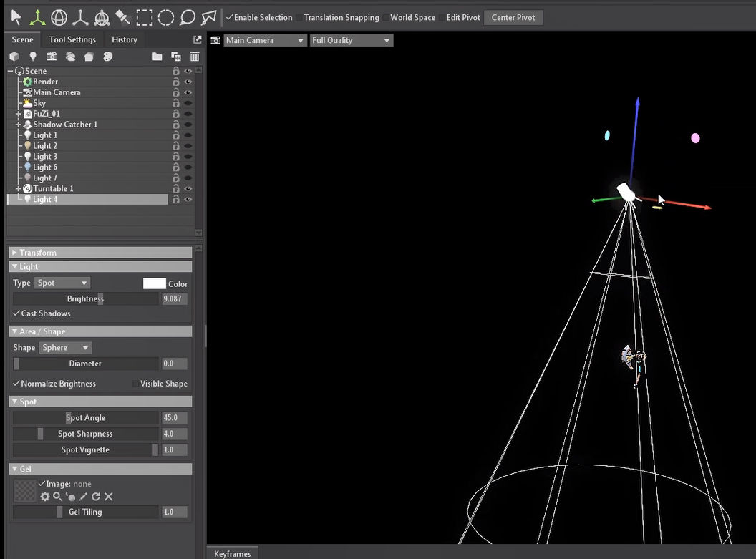Image resolution: width=756 pixels, height=559 pixels.
Task: Choose the lasso selection tool
Action: click(x=188, y=17)
